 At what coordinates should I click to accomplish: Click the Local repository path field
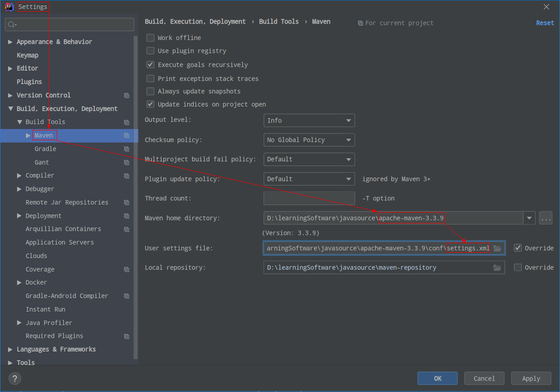pos(384,267)
